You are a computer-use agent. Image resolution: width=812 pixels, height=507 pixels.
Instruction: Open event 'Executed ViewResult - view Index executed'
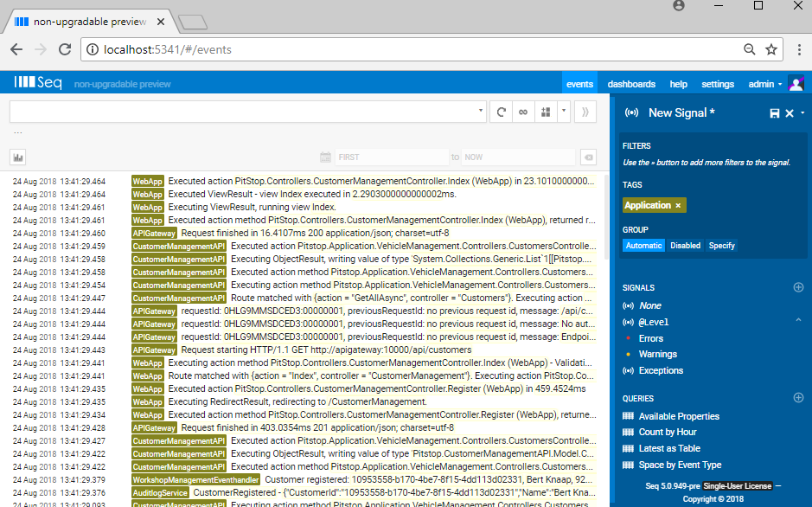click(x=312, y=194)
